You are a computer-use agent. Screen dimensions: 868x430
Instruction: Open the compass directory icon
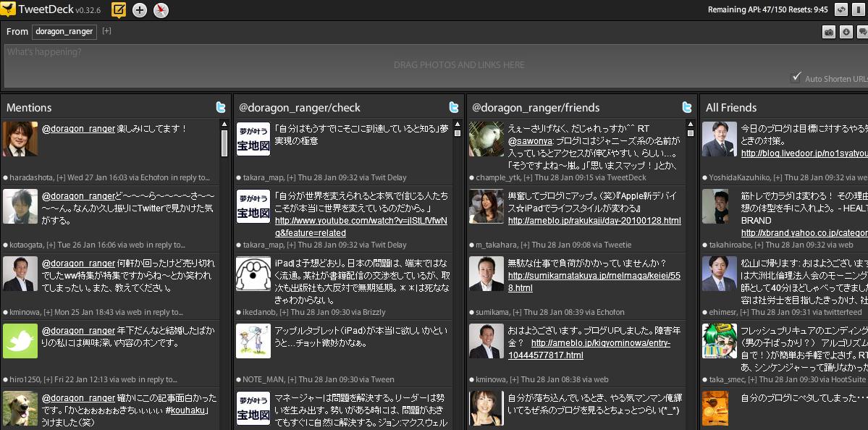click(161, 10)
